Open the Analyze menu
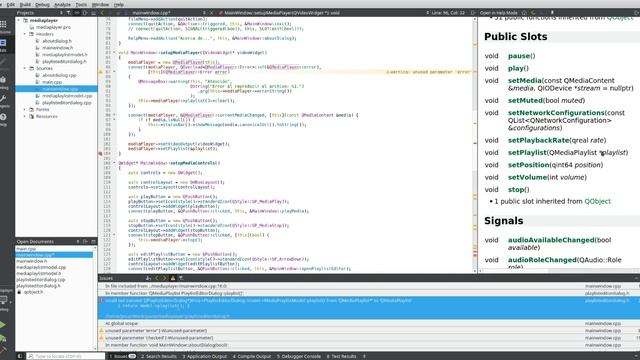 click(x=62, y=4)
